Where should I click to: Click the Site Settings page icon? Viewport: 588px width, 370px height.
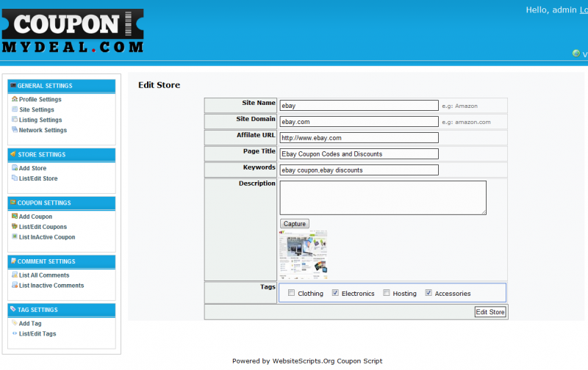(15, 109)
